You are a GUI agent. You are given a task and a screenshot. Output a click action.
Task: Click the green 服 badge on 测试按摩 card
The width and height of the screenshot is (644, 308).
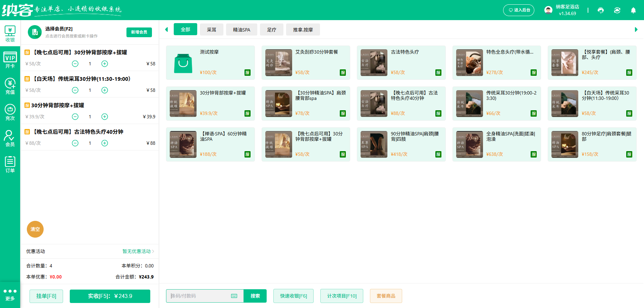pos(248,73)
